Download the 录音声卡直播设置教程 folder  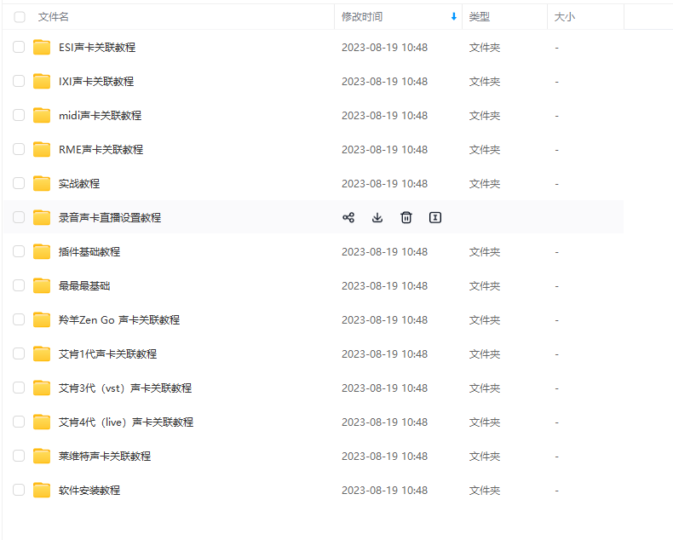(377, 217)
